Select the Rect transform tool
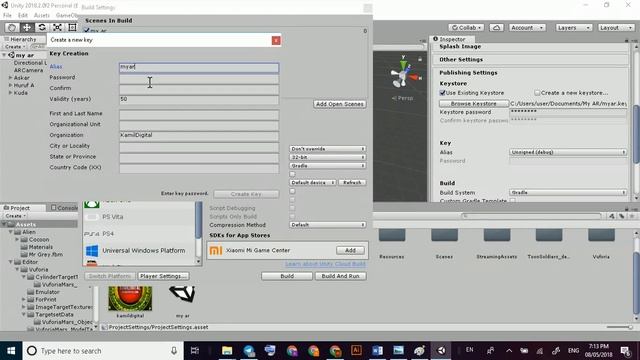The width and height of the screenshot is (640, 360). click(72, 27)
